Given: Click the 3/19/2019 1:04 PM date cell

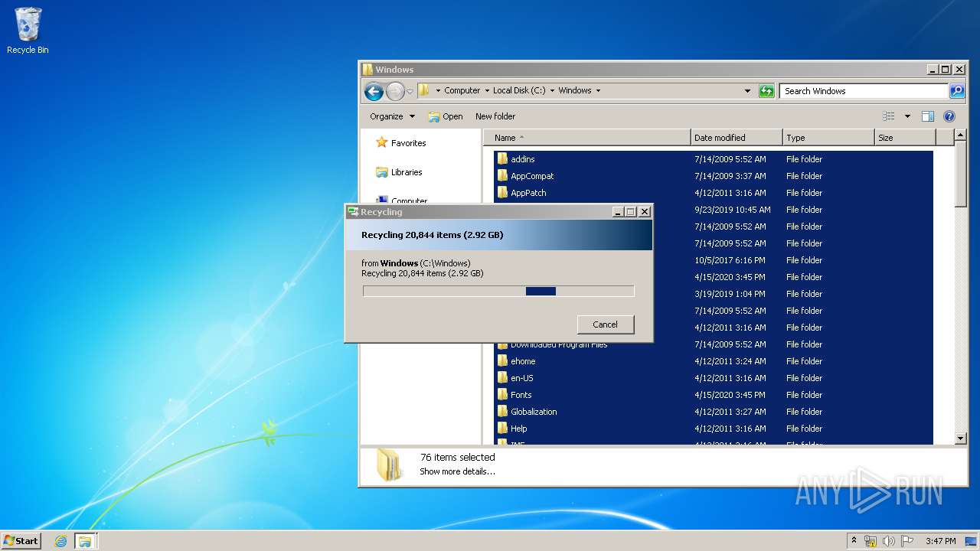Looking at the screenshot, I should (x=730, y=294).
